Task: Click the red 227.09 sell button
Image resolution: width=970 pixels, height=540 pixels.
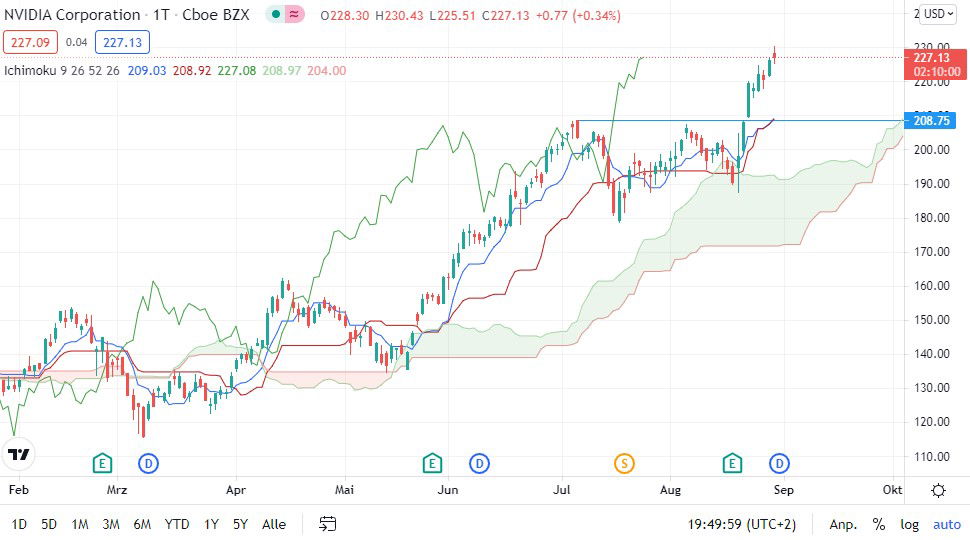Action: (29, 42)
